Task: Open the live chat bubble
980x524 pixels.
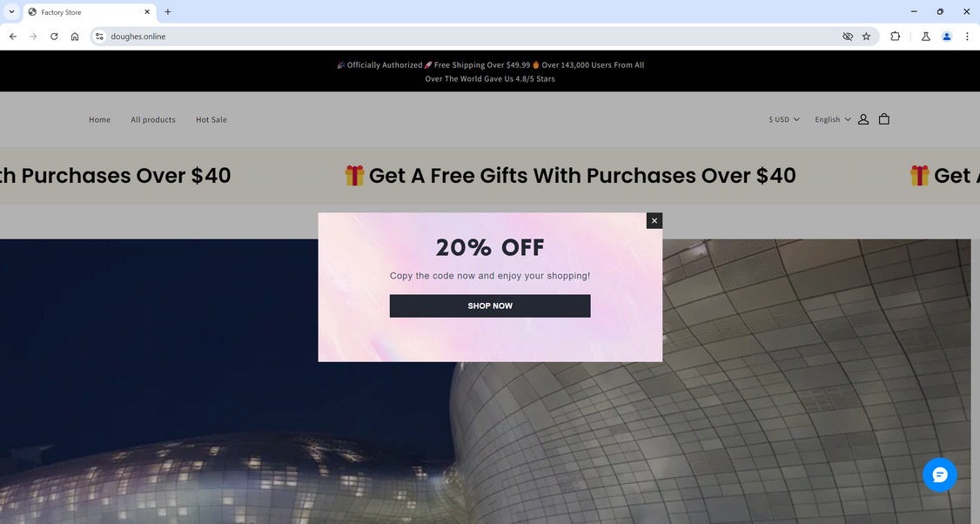Action: (x=939, y=474)
